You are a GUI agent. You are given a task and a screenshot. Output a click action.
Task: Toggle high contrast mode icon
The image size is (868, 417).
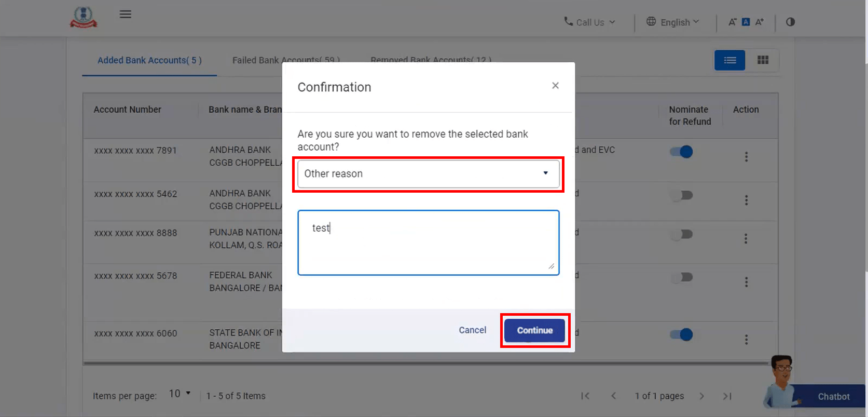(x=790, y=22)
